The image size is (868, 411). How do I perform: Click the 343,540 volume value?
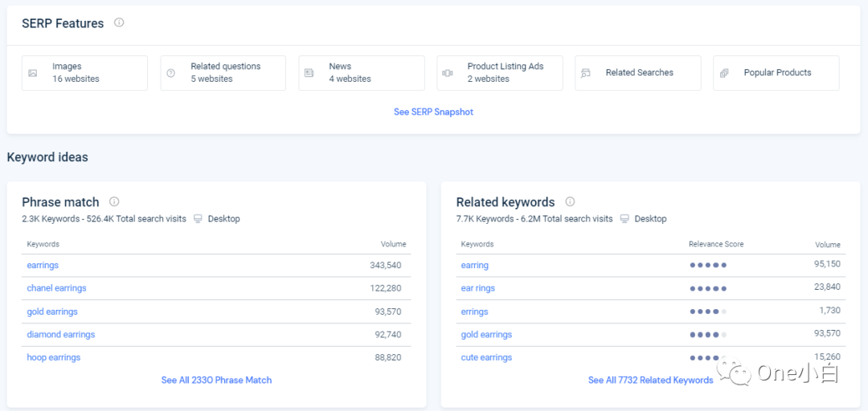pyautogui.click(x=385, y=265)
